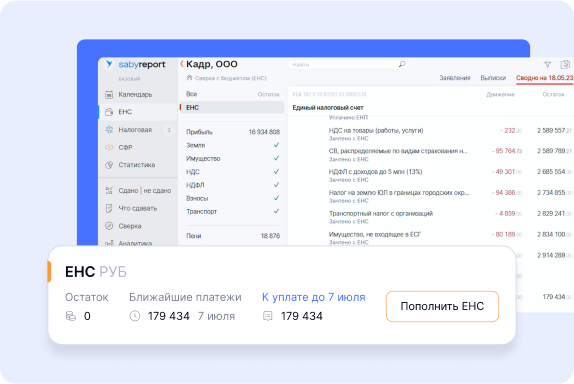Click the pie chart Статистика icon
The height and width of the screenshot is (384, 574).
pyautogui.click(x=109, y=165)
